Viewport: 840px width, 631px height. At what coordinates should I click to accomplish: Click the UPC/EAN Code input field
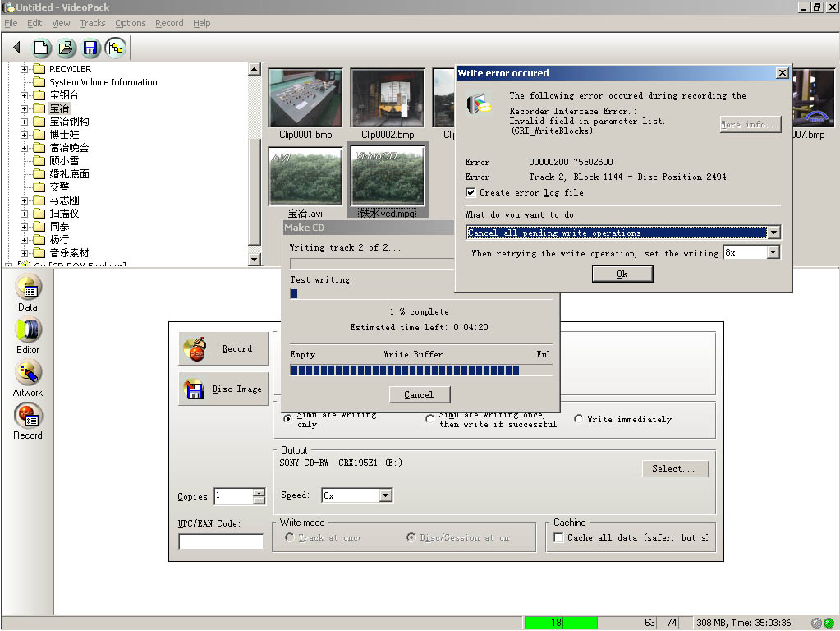point(221,541)
